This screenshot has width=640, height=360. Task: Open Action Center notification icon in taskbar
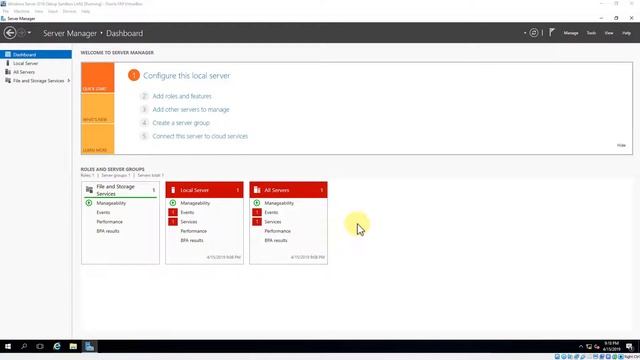[630, 347]
